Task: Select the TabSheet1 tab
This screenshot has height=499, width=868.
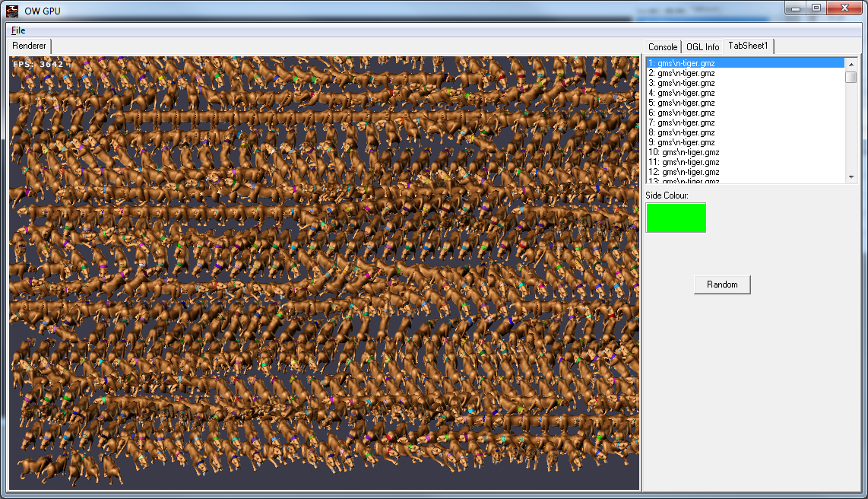Action: point(748,46)
